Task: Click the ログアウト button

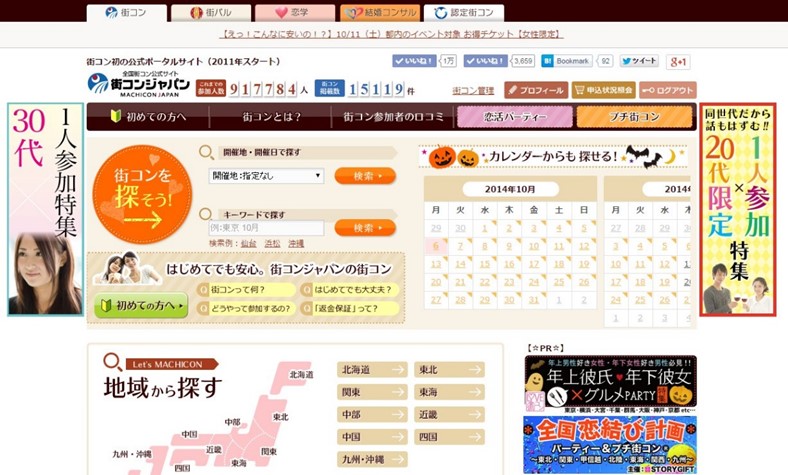Action: pos(668,90)
